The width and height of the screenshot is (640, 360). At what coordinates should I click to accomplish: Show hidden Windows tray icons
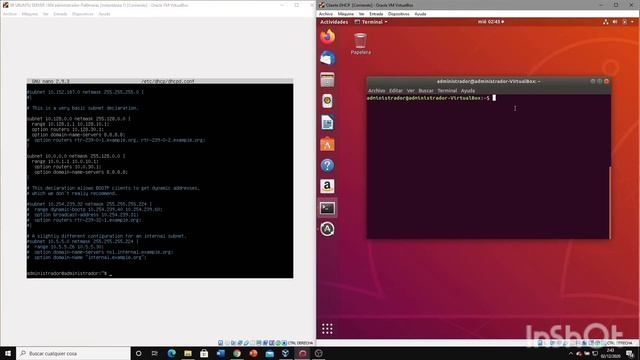coord(571,353)
